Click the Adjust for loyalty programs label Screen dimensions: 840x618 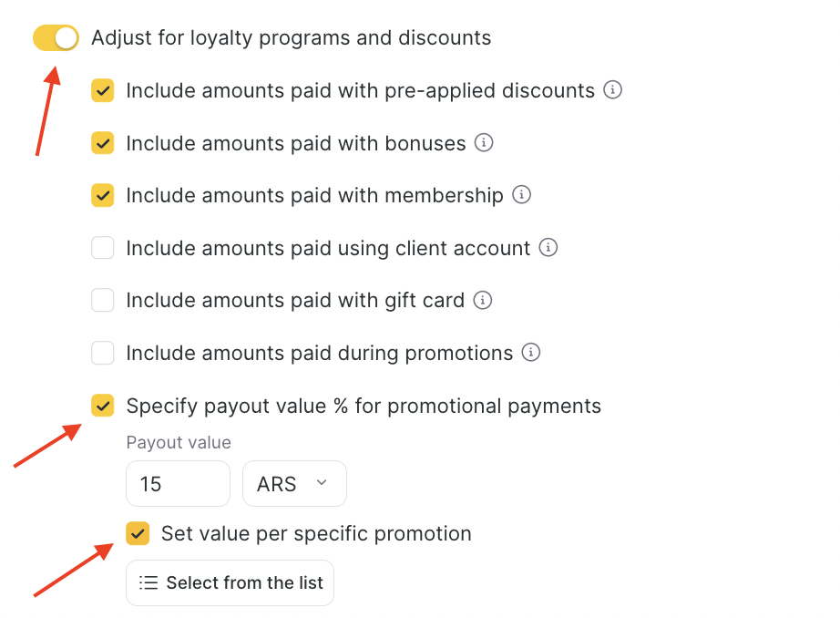tap(291, 38)
